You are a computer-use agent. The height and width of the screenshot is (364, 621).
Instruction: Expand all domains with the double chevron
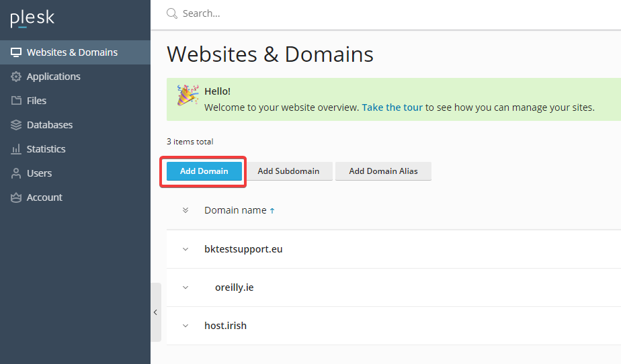(185, 210)
